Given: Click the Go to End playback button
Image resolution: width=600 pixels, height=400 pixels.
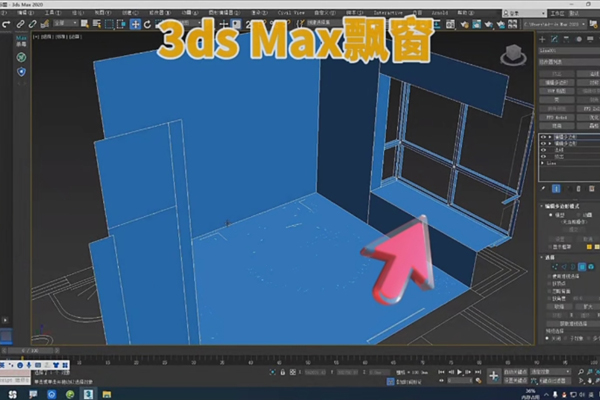Looking at the screenshot, I should coord(478,372).
